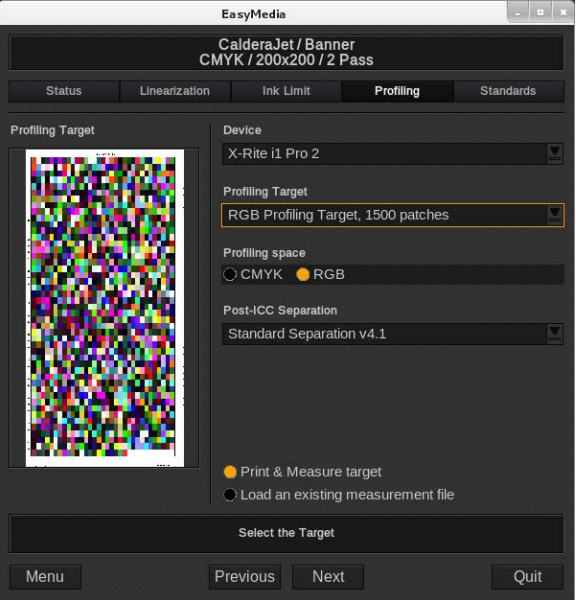Select the Profiling tab
The height and width of the screenshot is (600, 576).
[x=397, y=91]
